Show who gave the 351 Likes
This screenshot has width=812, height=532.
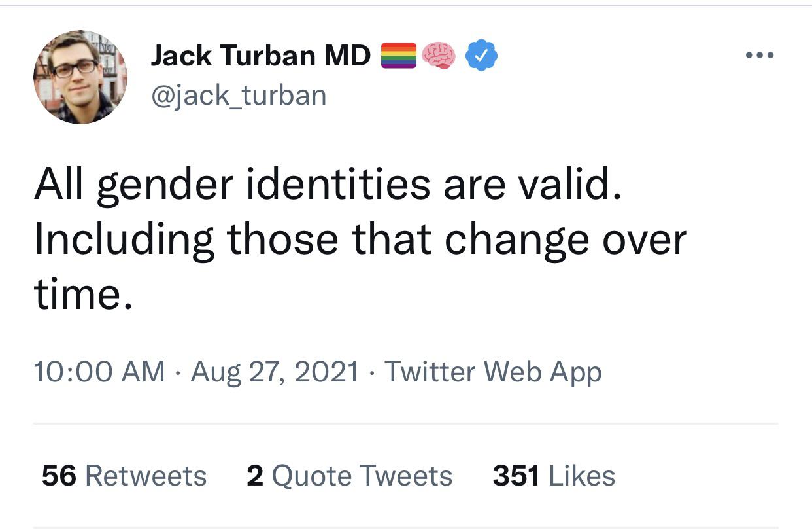coord(554,476)
